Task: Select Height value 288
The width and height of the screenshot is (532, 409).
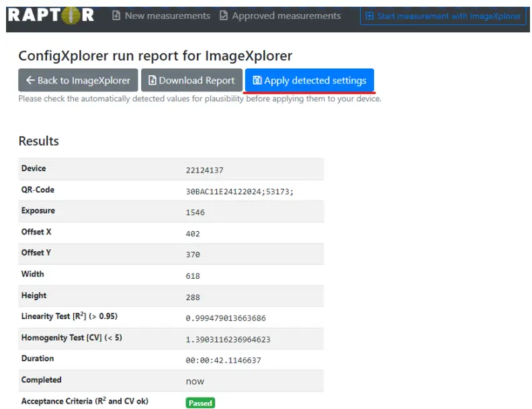Action: coord(193,298)
